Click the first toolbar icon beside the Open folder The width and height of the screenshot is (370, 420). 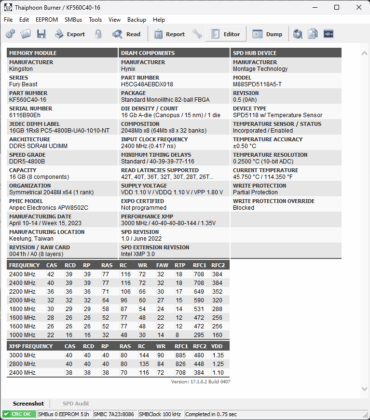pos(10,34)
